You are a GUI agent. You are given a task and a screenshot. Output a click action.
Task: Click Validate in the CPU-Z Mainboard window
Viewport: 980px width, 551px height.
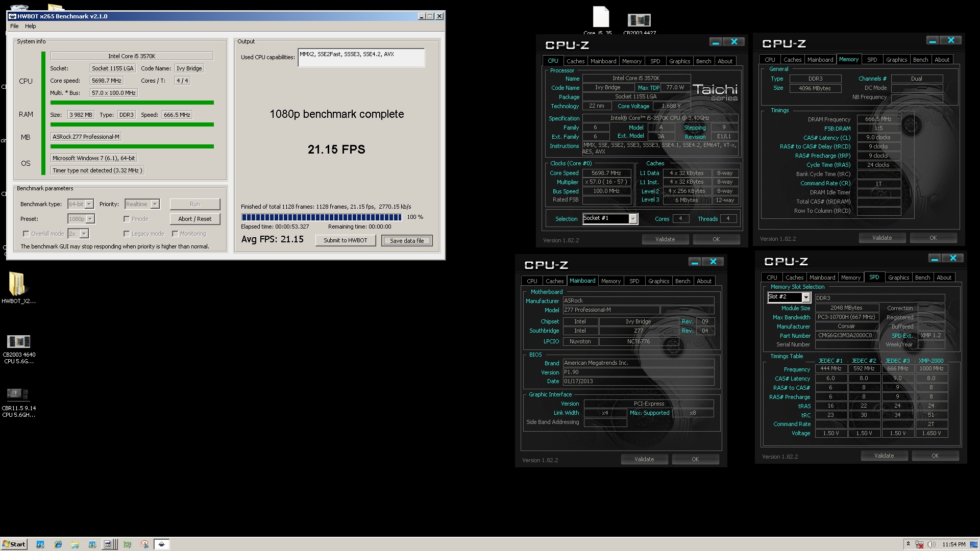tap(644, 459)
